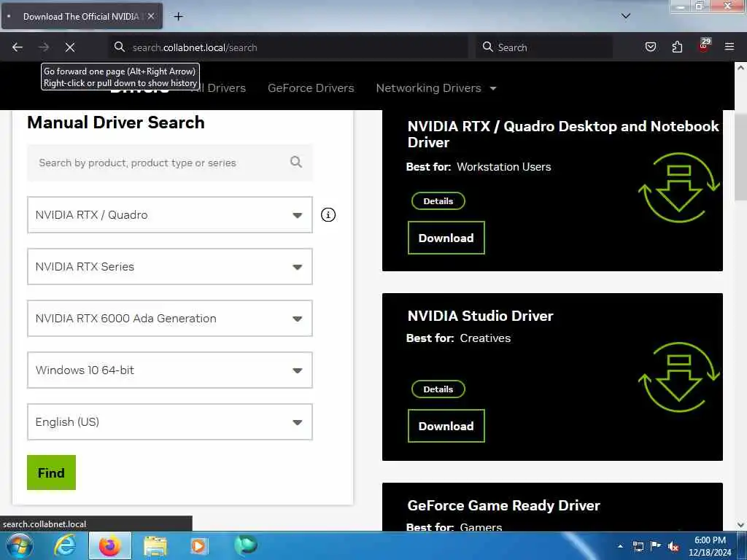Image resolution: width=747 pixels, height=560 pixels.
Task: Click the Best for Creatives text
Action: [458, 338]
